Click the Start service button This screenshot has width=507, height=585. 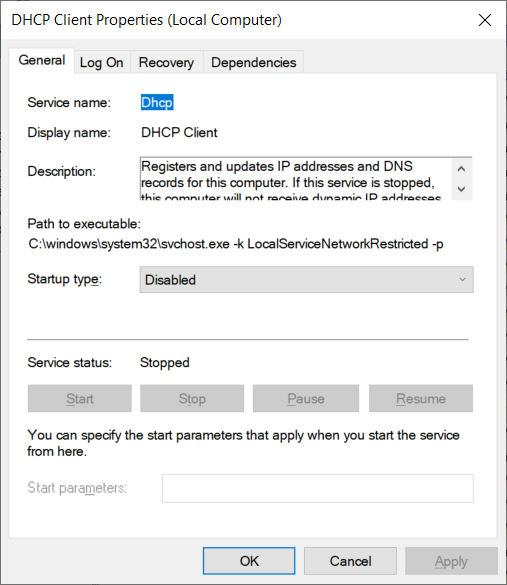[x=80, y=398]
